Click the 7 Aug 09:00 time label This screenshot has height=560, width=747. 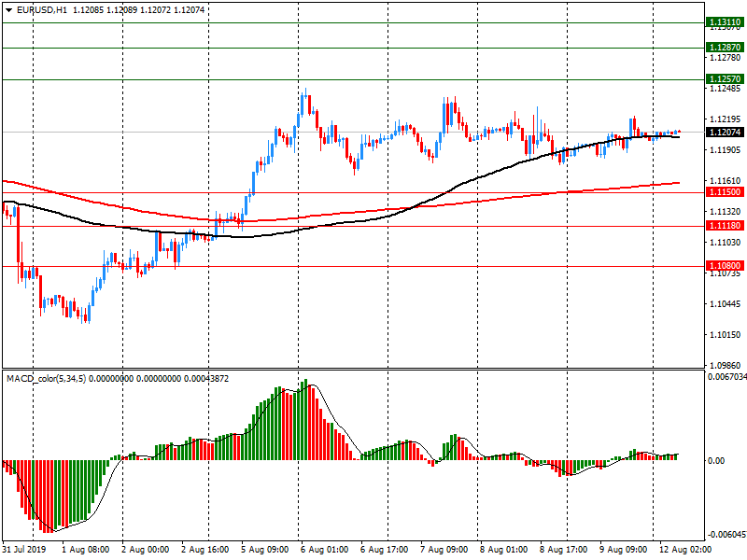(x=444, y=550)
